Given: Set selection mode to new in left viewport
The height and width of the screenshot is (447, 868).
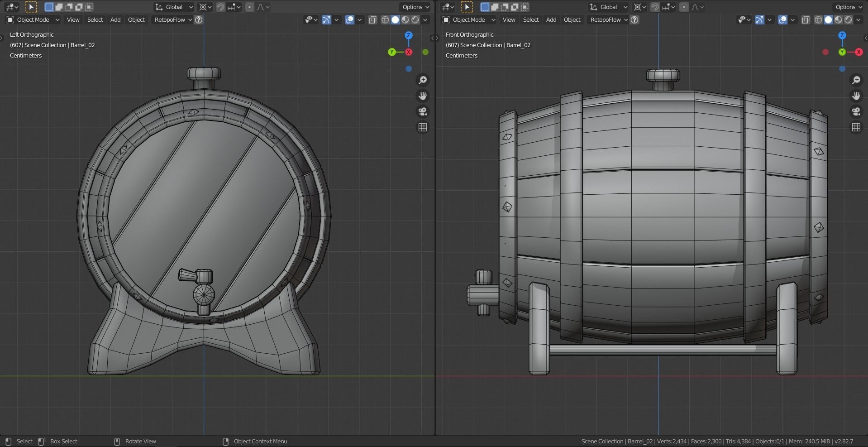Looking at the screenshot, I should [x=49, y=7].
